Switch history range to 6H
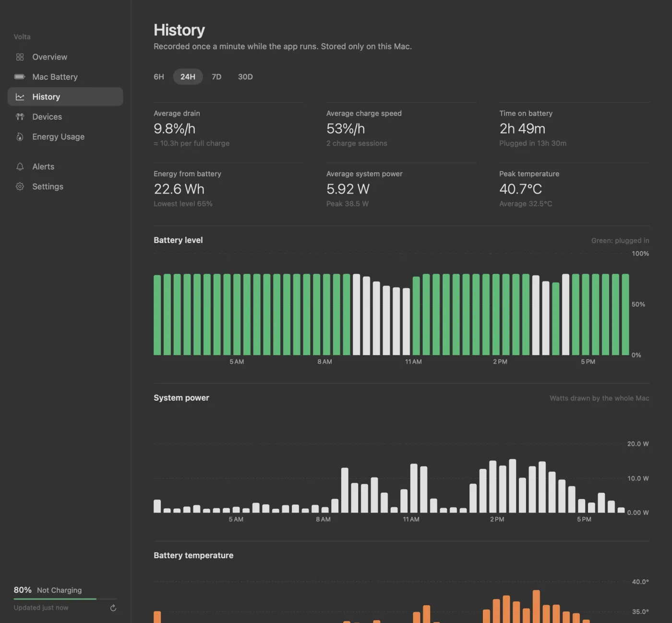Viewport: 672px width, 623px height. 159,77
